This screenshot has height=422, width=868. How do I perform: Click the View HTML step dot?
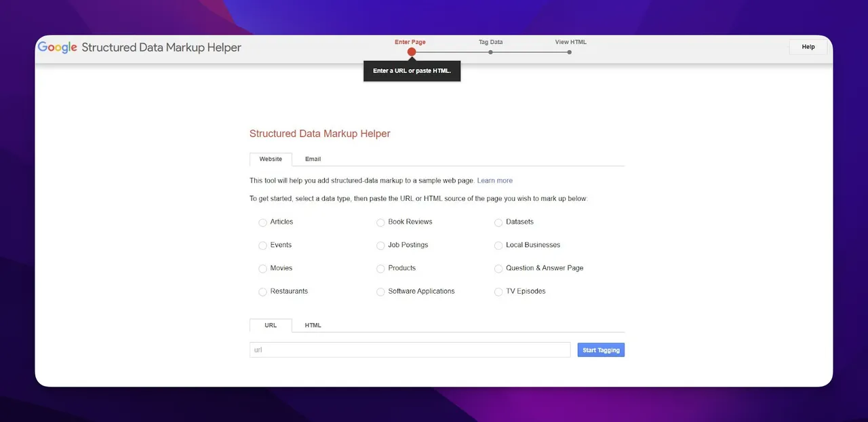tap(570, 52)
